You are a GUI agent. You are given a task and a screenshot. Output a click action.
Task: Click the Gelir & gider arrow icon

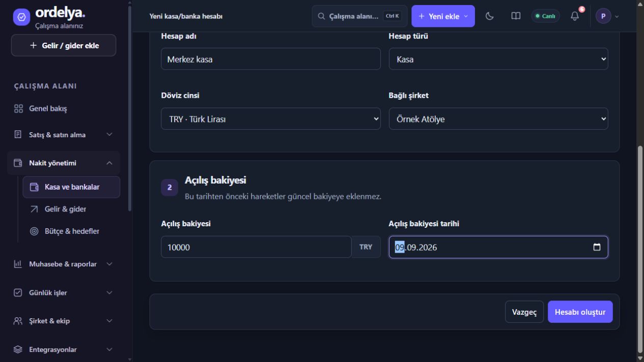pyautogui.click(x=34, y=209)
